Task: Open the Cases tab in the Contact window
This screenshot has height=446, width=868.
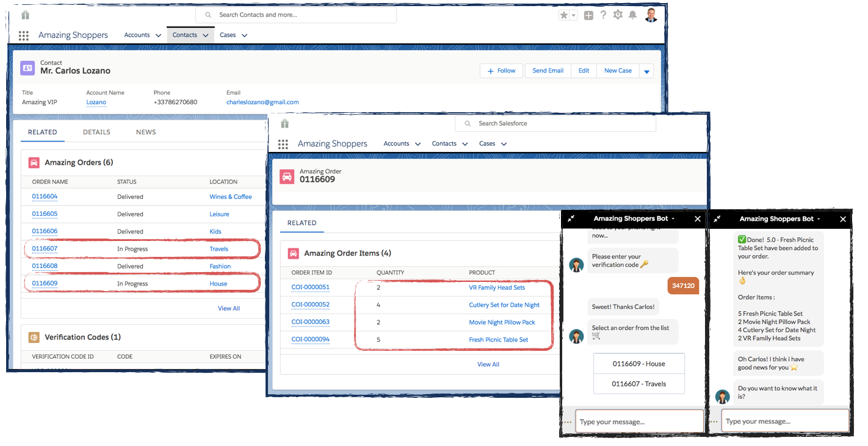Action: 228,35
